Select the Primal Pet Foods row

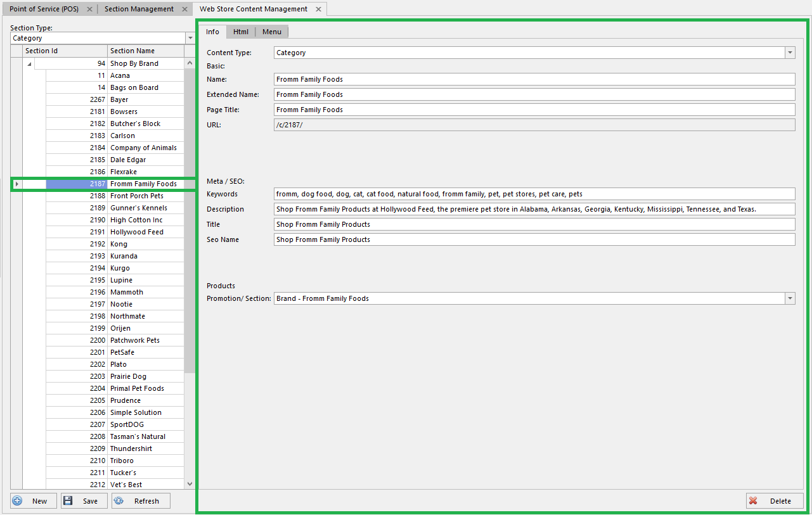[x=115, y=388]
